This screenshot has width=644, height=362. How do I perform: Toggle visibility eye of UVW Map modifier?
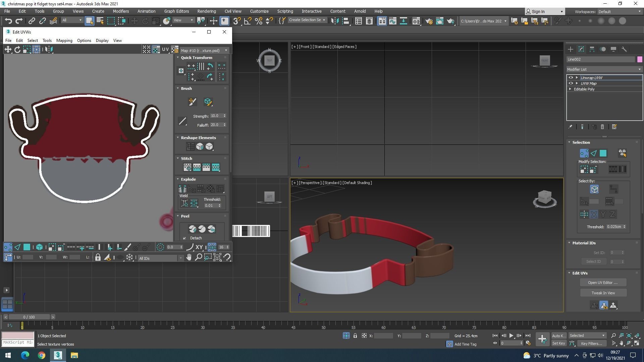click(571, 83)
